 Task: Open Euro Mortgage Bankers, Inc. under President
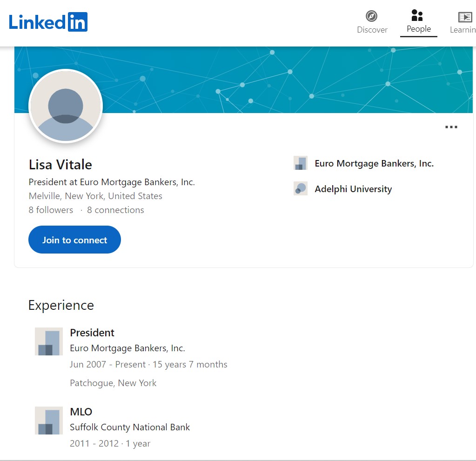(127, 348)
